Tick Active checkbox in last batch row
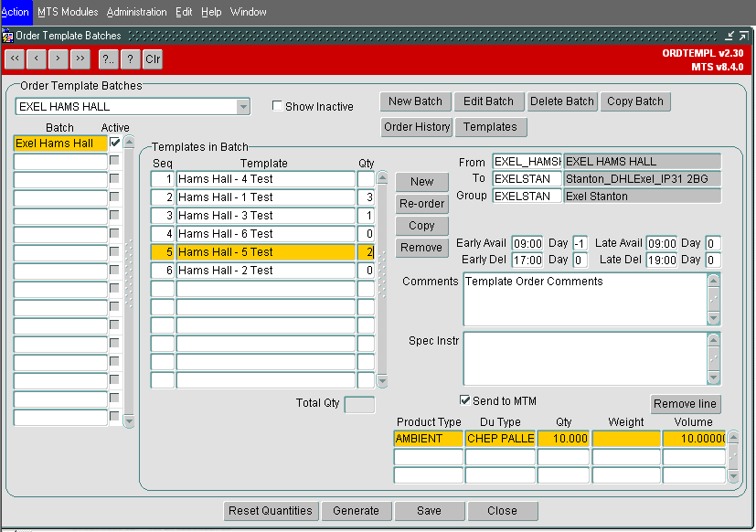 114,416
